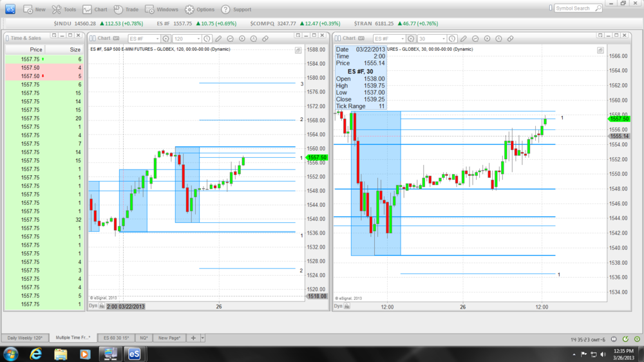
Task: Open the Tools menu
Action: click(x=64, y=10)
